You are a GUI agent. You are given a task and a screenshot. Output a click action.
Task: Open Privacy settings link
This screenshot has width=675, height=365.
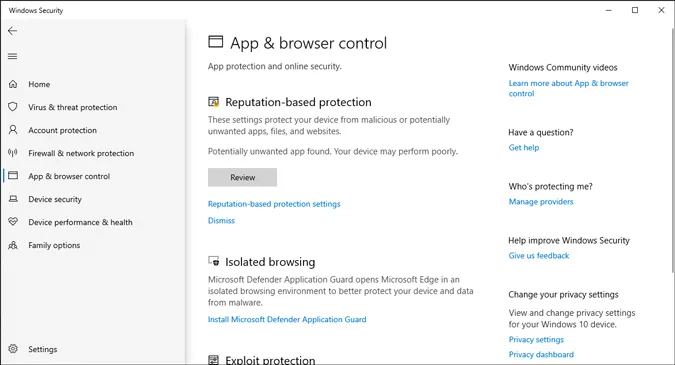tap(536, 340)
